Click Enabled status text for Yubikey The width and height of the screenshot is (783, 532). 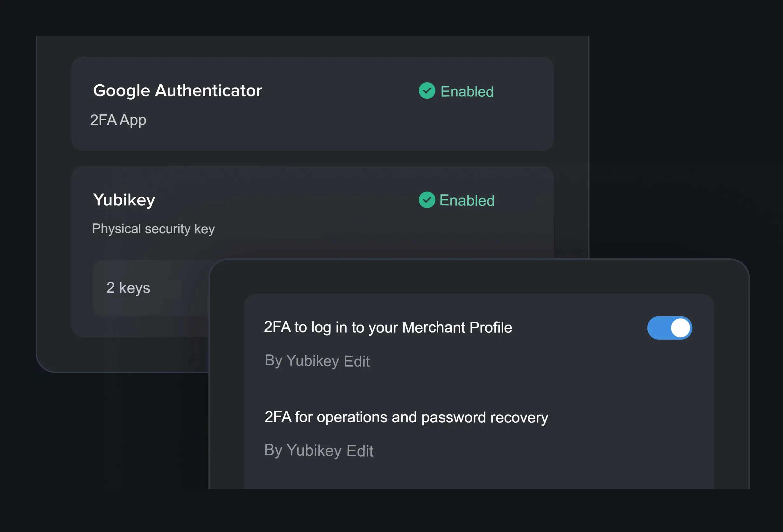[x=467, y=201]
